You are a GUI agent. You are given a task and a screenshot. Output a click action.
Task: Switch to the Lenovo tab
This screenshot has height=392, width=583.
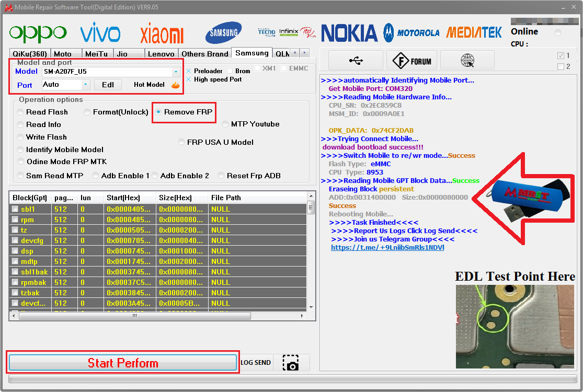[x=161, y=54]
